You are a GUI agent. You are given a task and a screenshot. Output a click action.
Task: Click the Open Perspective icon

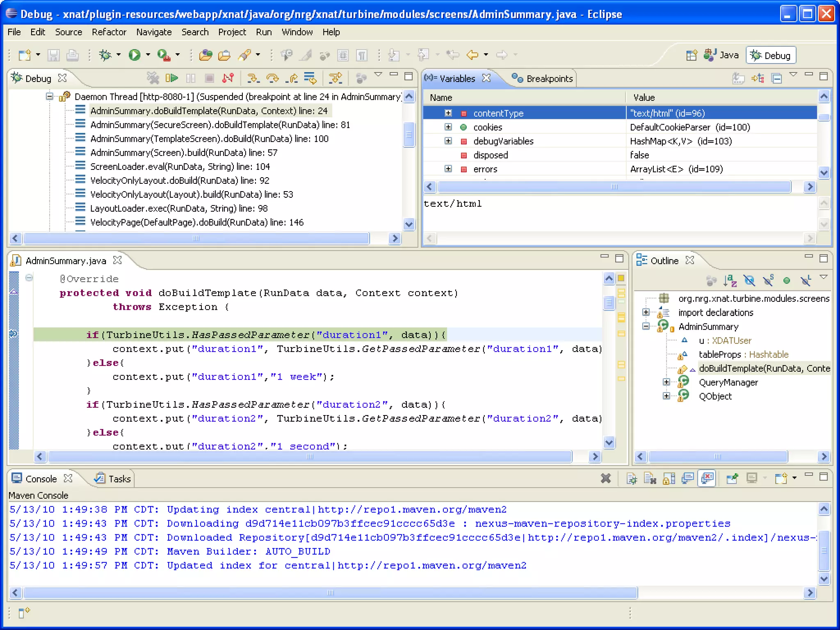[692, 55]
